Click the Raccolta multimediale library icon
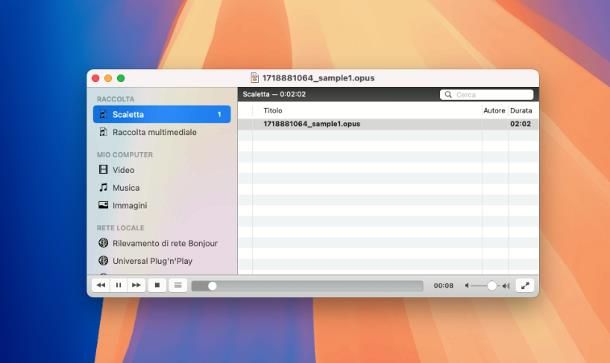The width and height of the screenshot is (610, 363). (x=103, y=132)
